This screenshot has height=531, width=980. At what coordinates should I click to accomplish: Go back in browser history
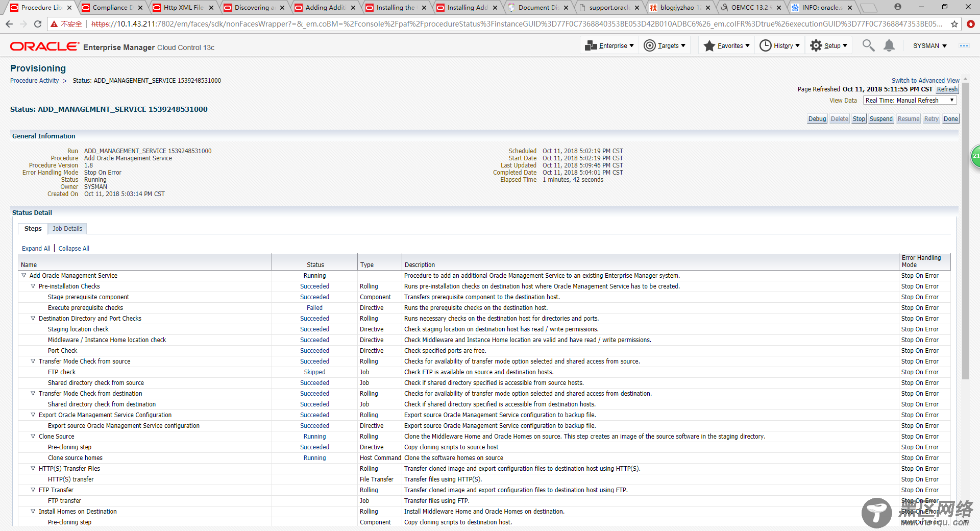click(x=9, y=24)
